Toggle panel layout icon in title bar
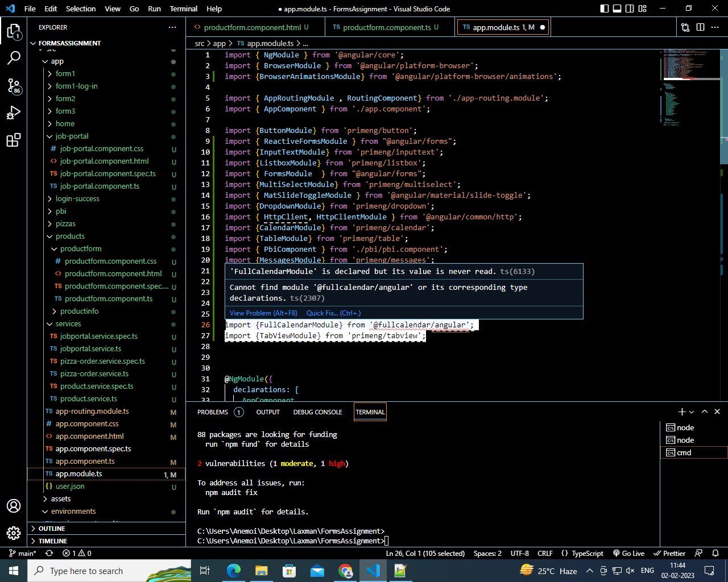 click(617, 9)
